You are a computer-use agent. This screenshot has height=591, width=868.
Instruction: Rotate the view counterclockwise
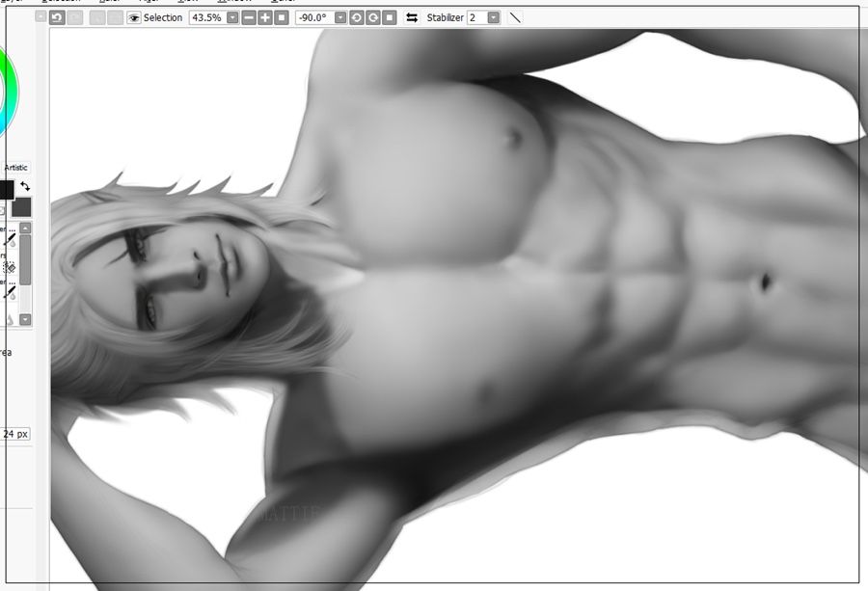(357, 17)
